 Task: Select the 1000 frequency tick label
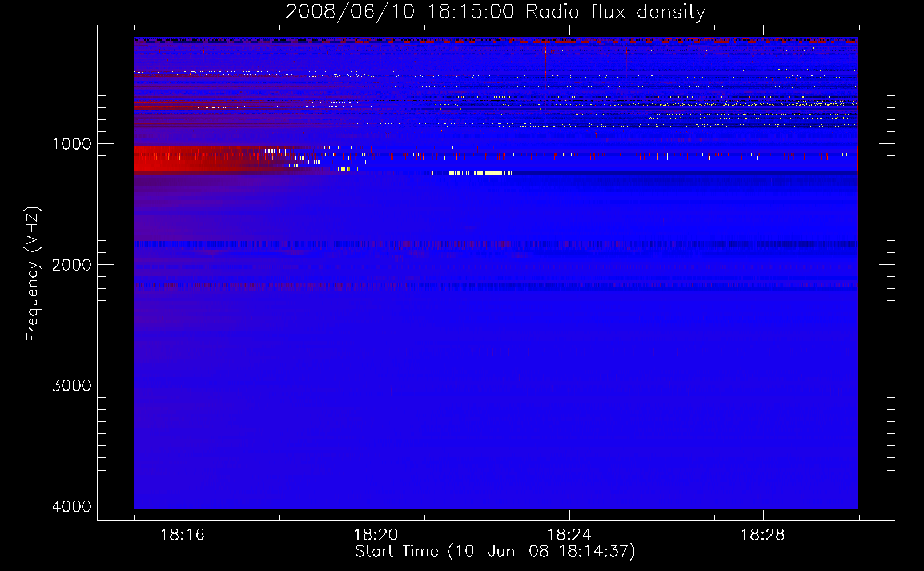(x=71, y=144)
